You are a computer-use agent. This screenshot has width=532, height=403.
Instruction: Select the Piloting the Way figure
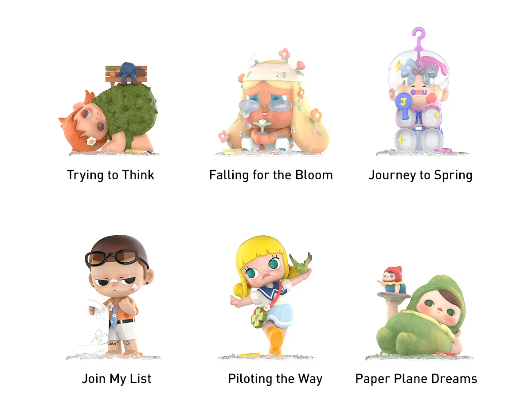tap(270, 297)
